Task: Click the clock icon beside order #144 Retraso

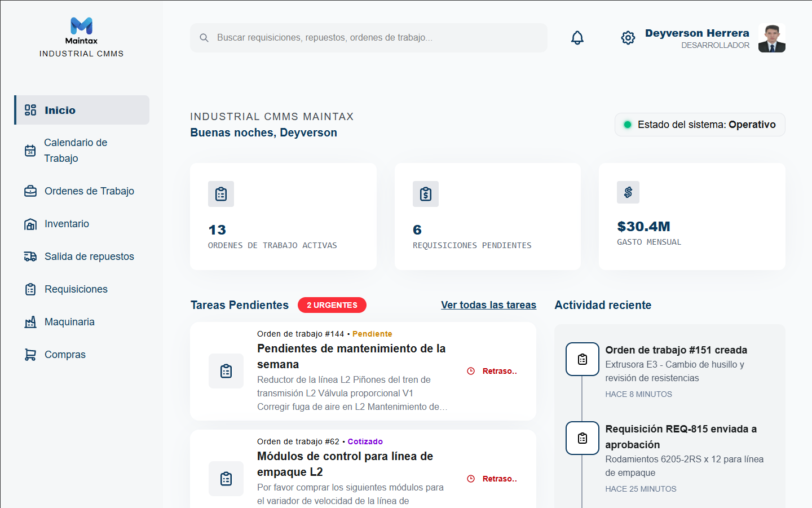Action: pyautogui.click(x=471, y=371)
